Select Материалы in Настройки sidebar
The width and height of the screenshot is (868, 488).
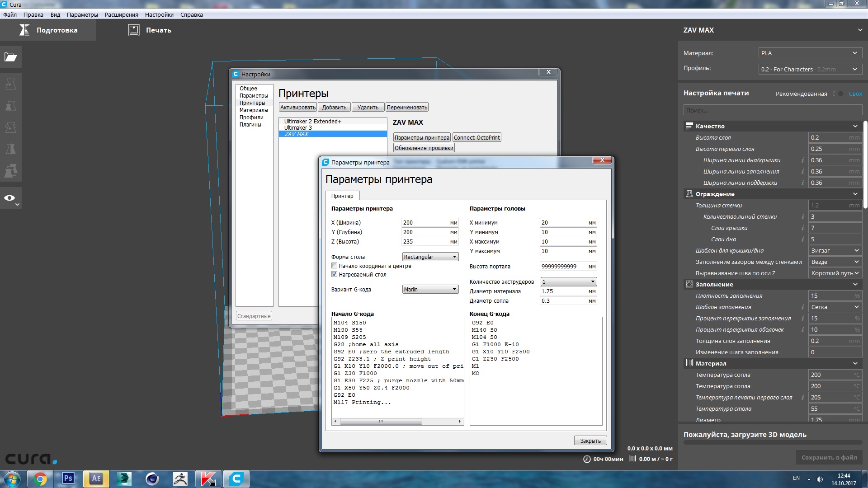254,110
